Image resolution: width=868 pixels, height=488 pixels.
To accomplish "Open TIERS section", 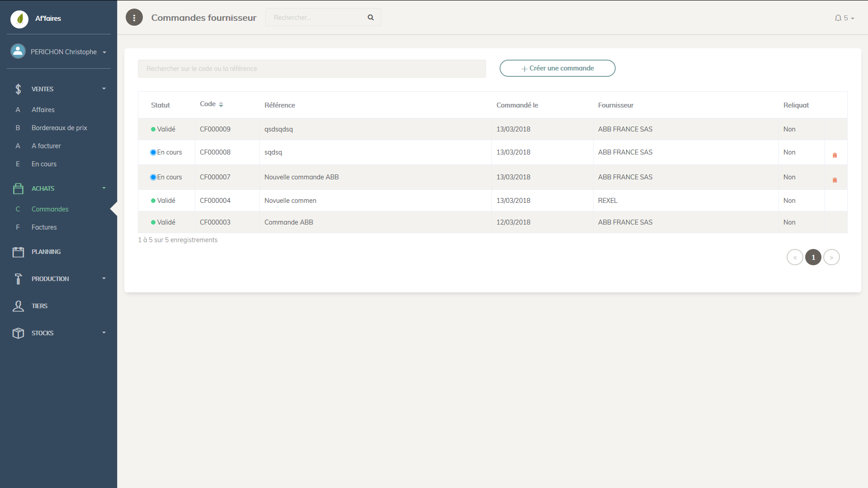I will coord(39,306).
